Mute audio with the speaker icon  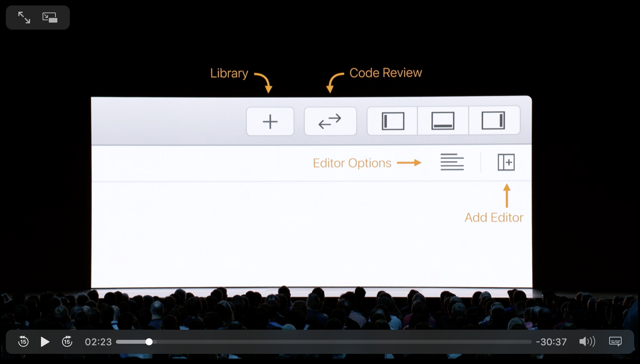point(587,342)
